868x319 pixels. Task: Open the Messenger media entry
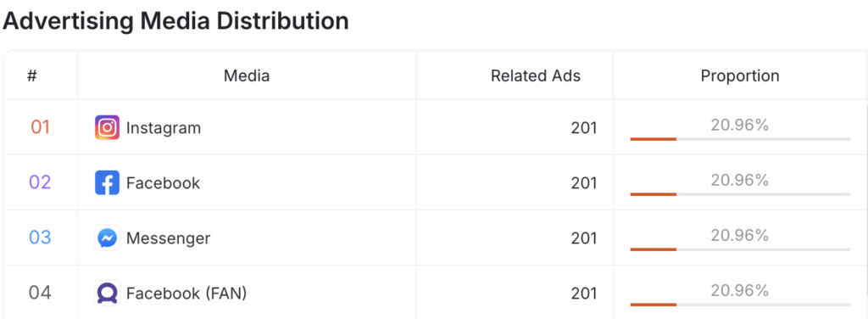coord(169,238)
